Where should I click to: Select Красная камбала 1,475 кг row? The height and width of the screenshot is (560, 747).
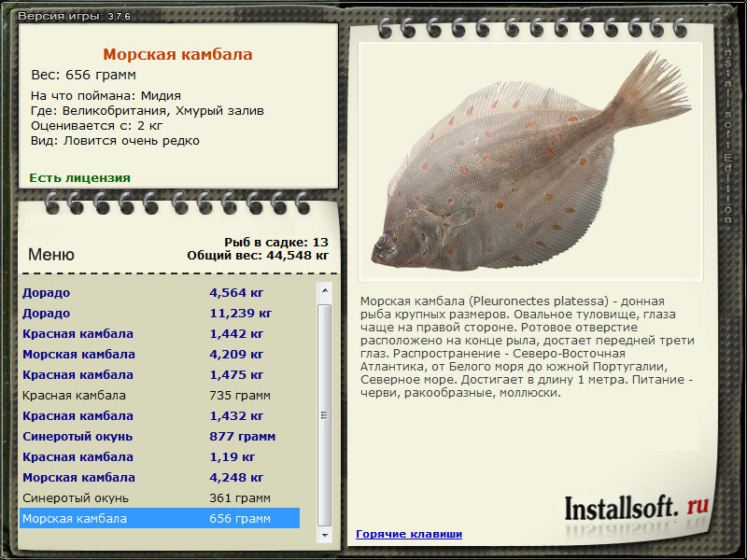(x=160, y=374)
